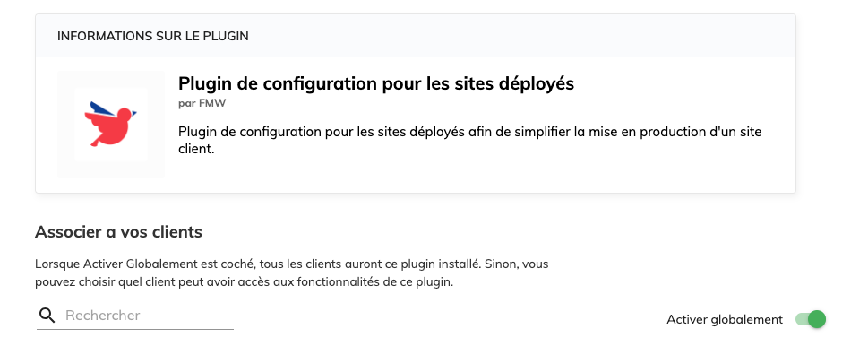Click the Activer globalement label text
Viewport: 868px width, 355px height.
click(x=725, y=319)
